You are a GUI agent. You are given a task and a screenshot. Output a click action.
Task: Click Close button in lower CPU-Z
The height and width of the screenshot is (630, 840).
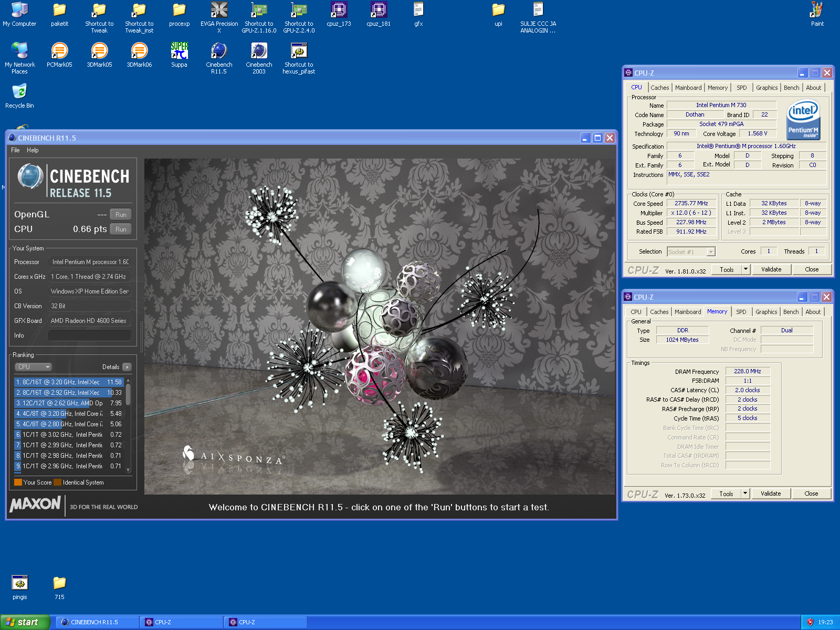point(811,493)
